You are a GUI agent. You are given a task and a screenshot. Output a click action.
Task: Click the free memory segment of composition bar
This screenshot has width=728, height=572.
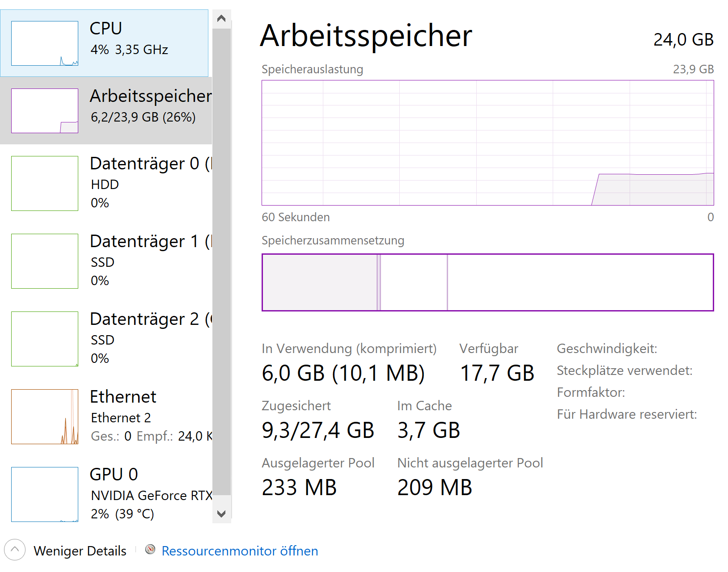coord(580,282)
